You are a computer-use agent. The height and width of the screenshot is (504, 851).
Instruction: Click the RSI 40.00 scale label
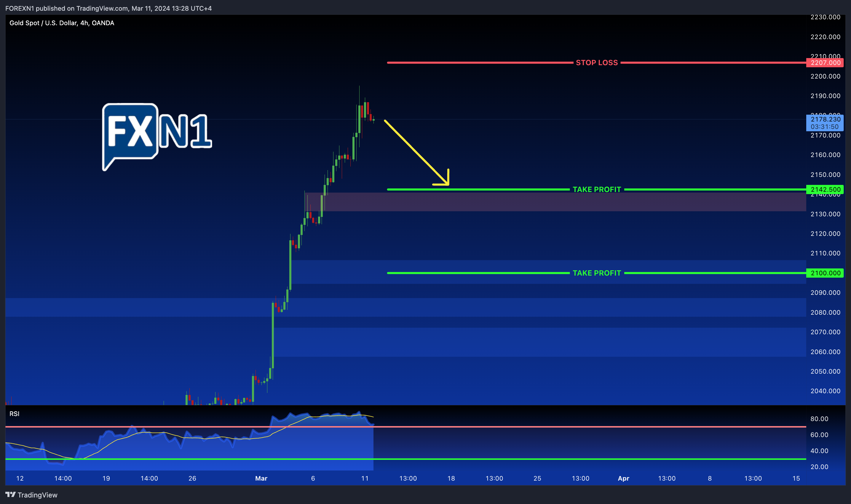coord(819,451)
